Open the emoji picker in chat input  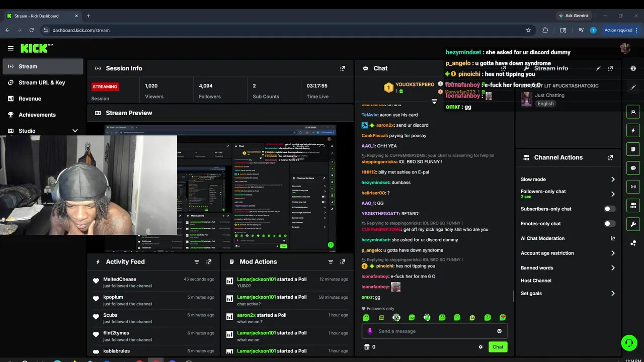(x=499, y=331)
